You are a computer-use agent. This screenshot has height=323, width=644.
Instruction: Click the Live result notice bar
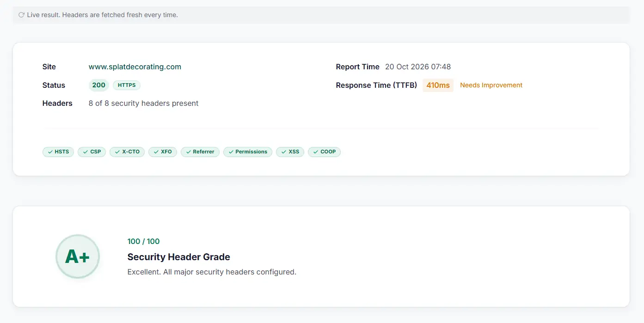pyautogui.click(x=321, y=15)
